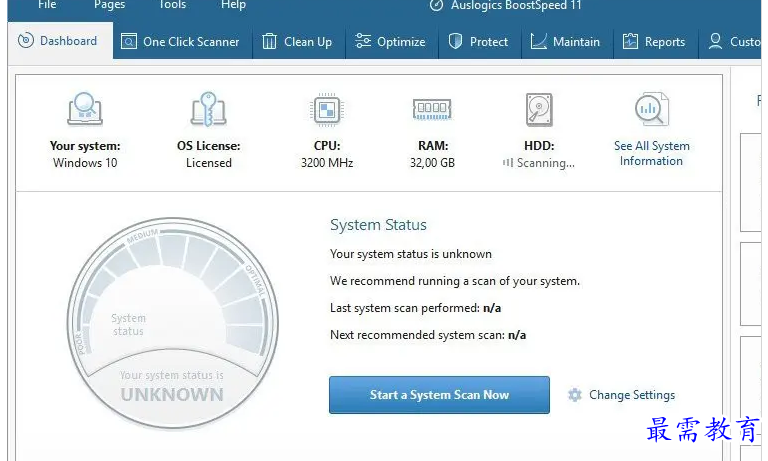Click the HDD hard drive icon
Viewport: 768px width, 461px height.
pyautogui.click(x=539, y=109)
